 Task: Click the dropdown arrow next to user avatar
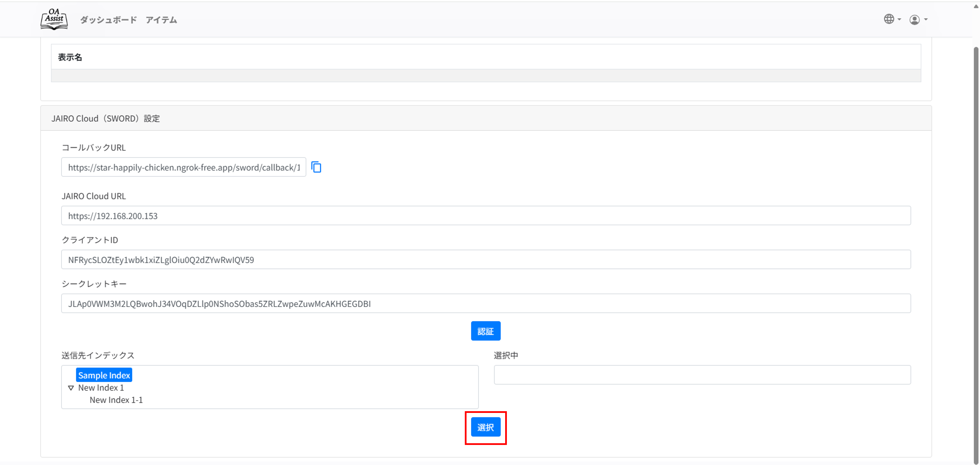click(x=926, y=19)
